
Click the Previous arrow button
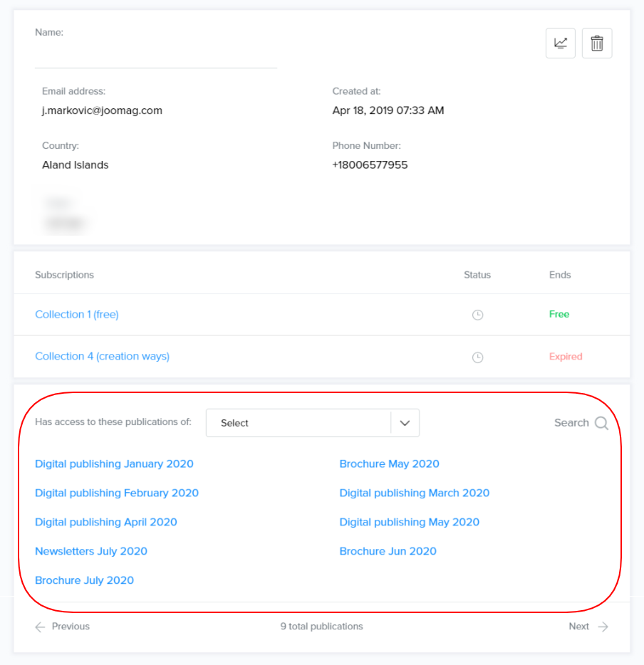pyautogui.click(x=41, y=627)
